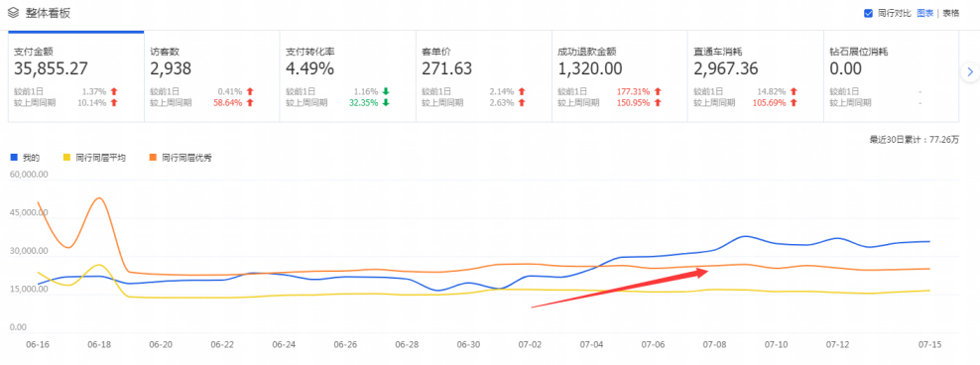Click the 30,000.00 y-axis label

(x=29, y=251)
